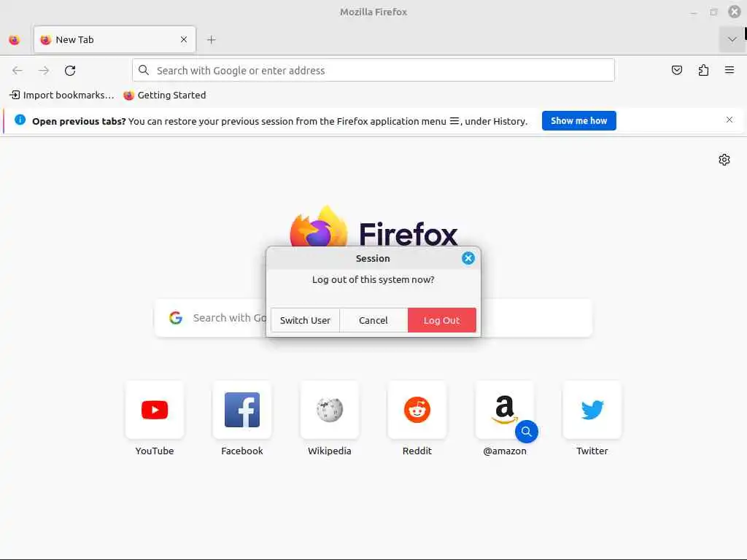Screen dimensions: 747x560
Task: Click the Show me how button
Action: [578, 121]
